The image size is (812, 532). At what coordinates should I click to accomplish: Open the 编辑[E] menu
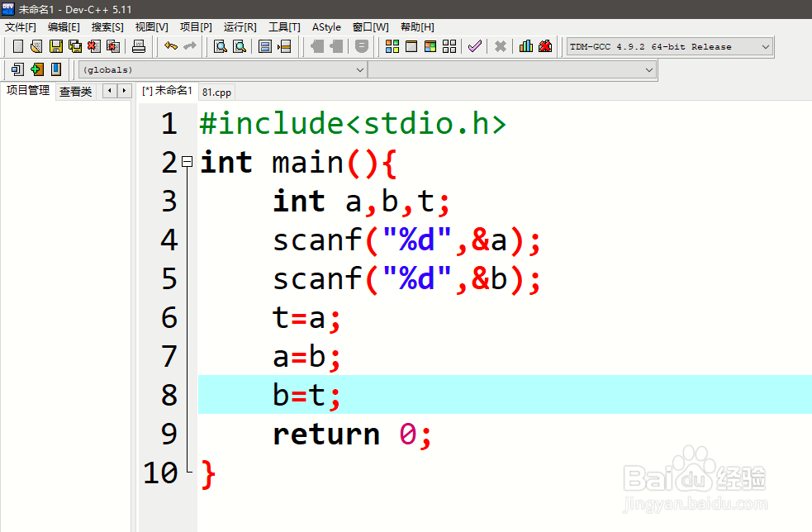coord(64,27)
